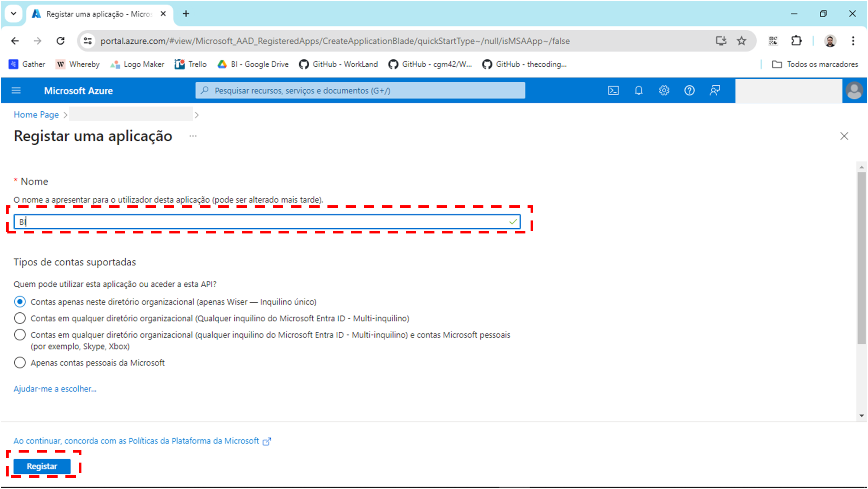Bookmark this page with the star icon
This screenshot has height=489, width=868.
coord(742,41)
